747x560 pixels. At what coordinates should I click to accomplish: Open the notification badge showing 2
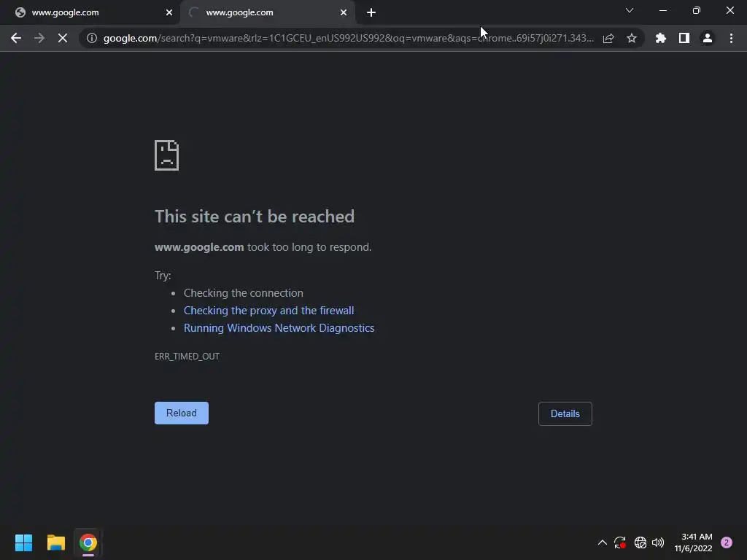click(x=727, y=542)
